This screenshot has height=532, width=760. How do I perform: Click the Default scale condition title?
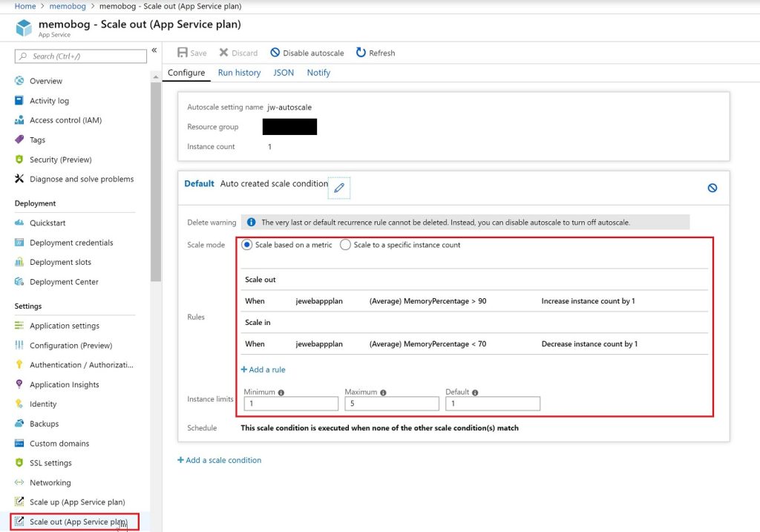(x=199, y=183)
